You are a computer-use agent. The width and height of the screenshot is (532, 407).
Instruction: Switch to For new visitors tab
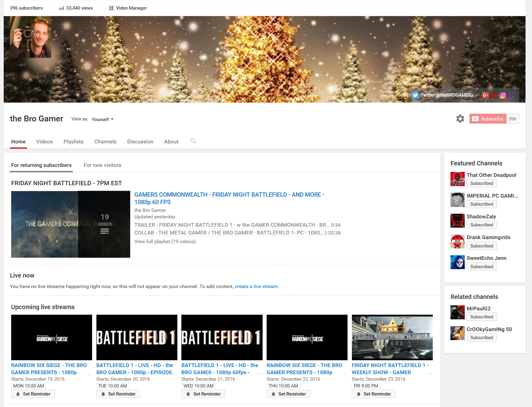click(x=102, y=165)
